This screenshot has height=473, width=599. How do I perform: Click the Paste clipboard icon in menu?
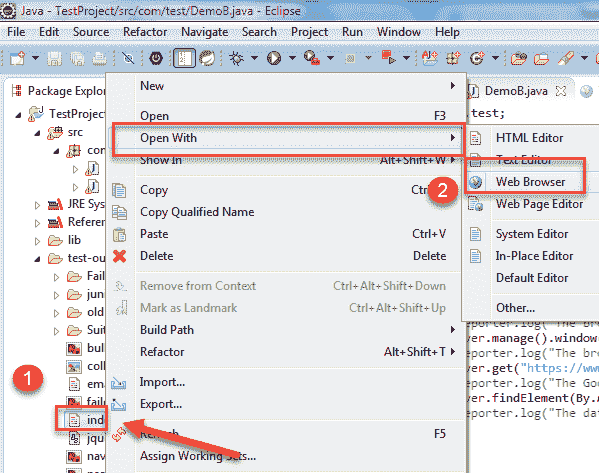click(x=119, y=234)
